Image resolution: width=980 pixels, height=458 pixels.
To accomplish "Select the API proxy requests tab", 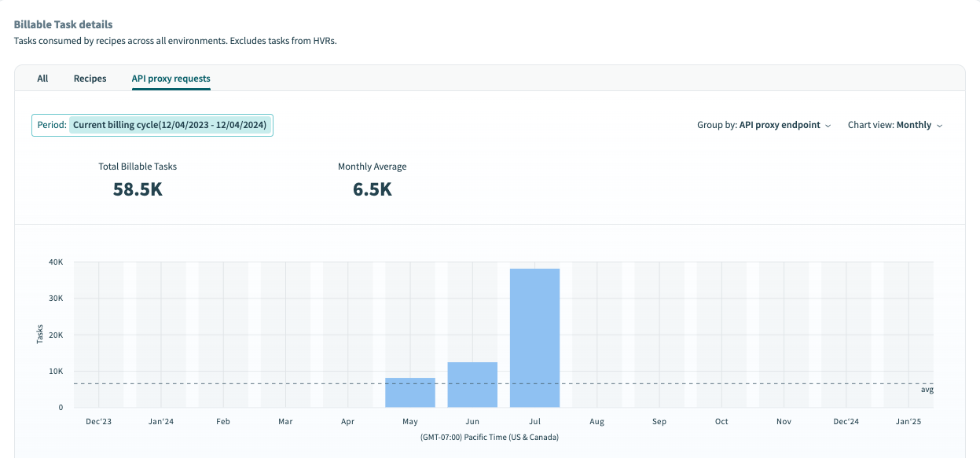I will [x=171, y=79].
